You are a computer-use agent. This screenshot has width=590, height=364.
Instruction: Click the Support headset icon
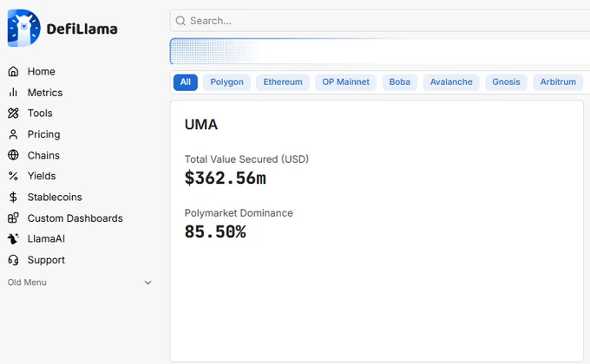coord(13,260)
